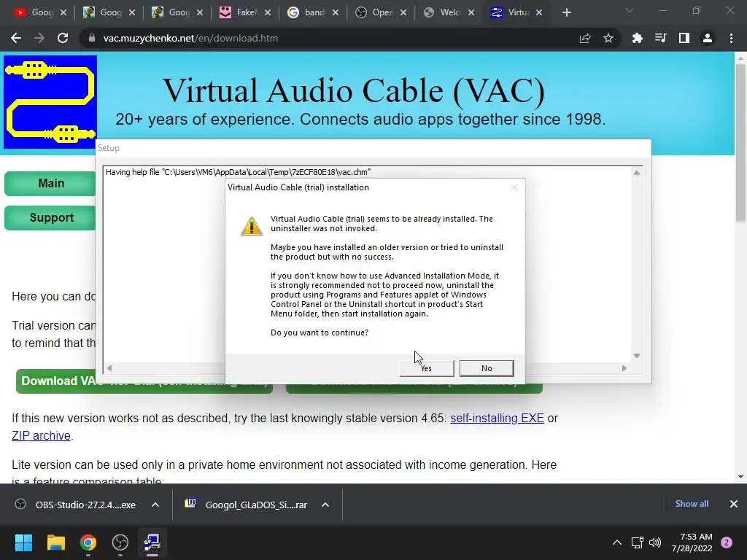Image resolution: width=747 pixels, height=560 pixels.
Task: Toggle the Chrome side panel icon
Action: click(684, 38)
